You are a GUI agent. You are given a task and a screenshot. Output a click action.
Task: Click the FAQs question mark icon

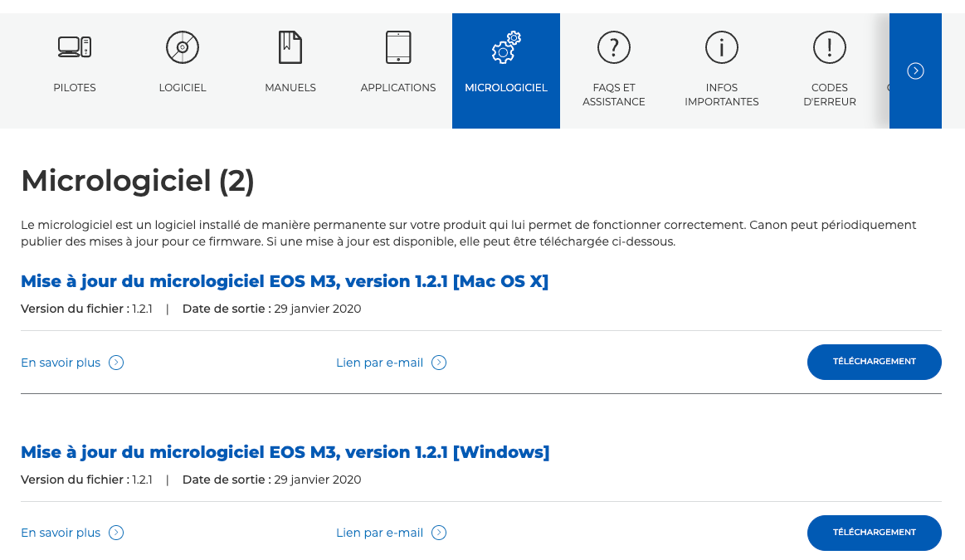[x=614, y=47]
